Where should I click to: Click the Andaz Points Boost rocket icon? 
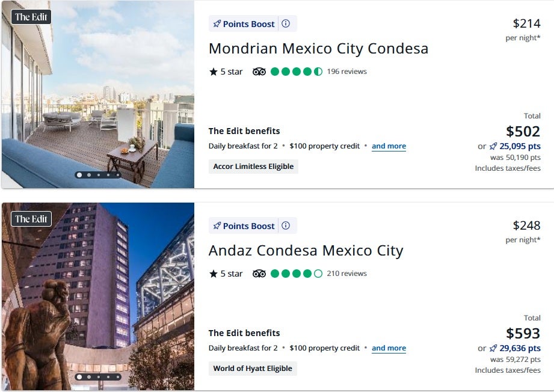click(217, 226)
